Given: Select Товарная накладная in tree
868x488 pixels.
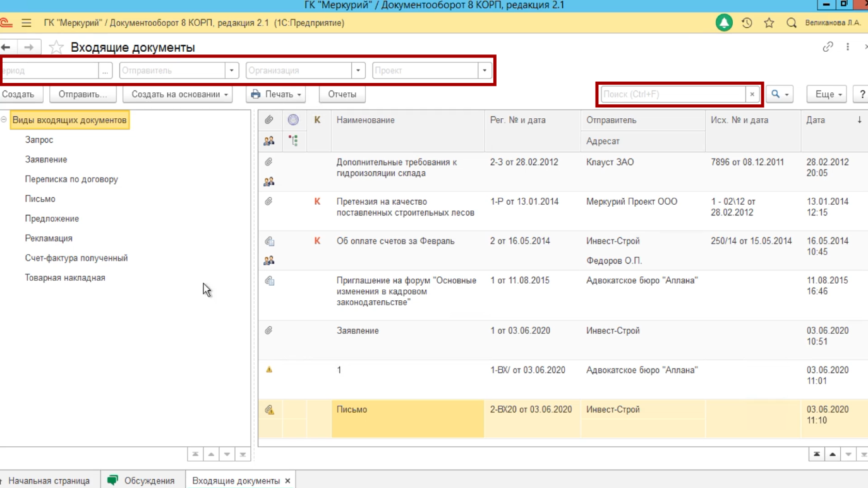Looking at the screenshot, I should pyautogui.click(x=65, y=278).
